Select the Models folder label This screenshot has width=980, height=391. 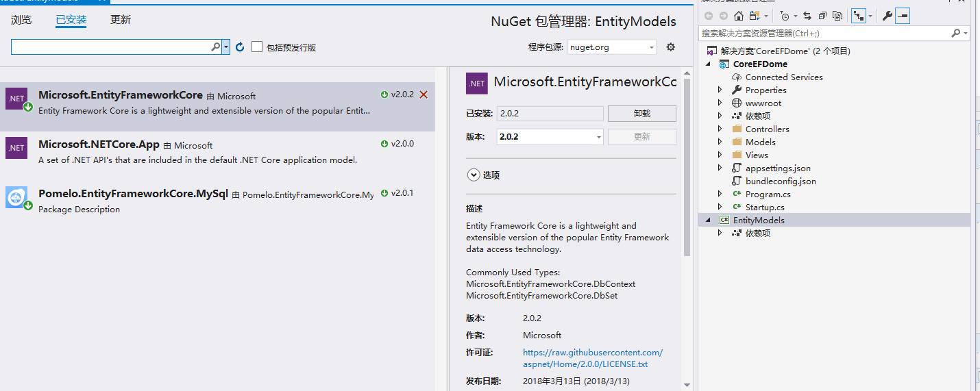tap(761, 142)
